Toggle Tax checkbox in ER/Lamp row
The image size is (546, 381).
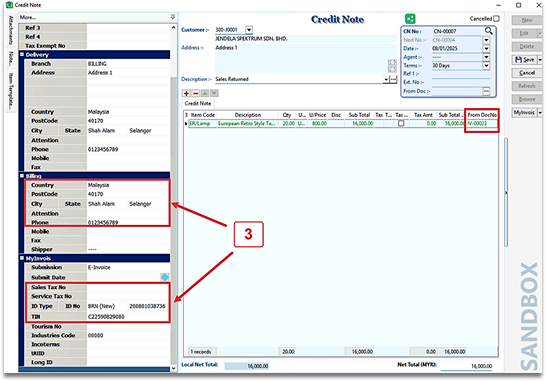tap(401, 123)
